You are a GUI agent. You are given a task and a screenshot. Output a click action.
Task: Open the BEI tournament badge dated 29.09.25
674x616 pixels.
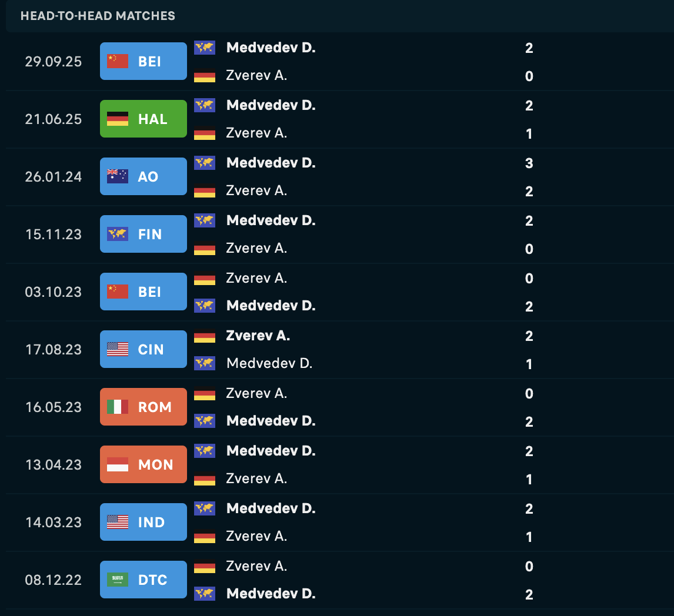click(143, 61)
